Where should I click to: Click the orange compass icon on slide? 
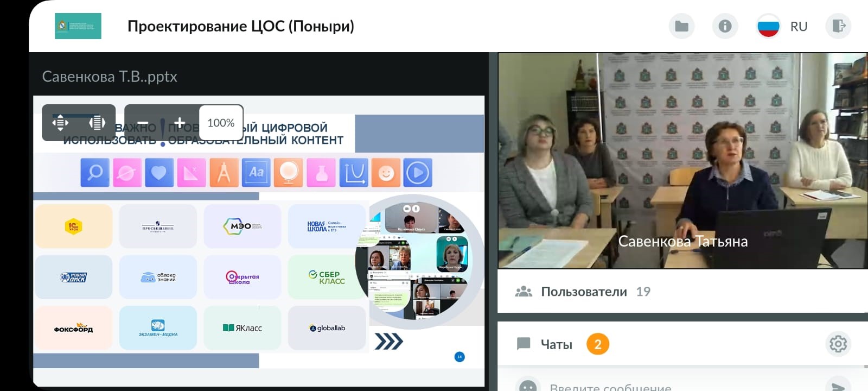click(x=224, y=173)
